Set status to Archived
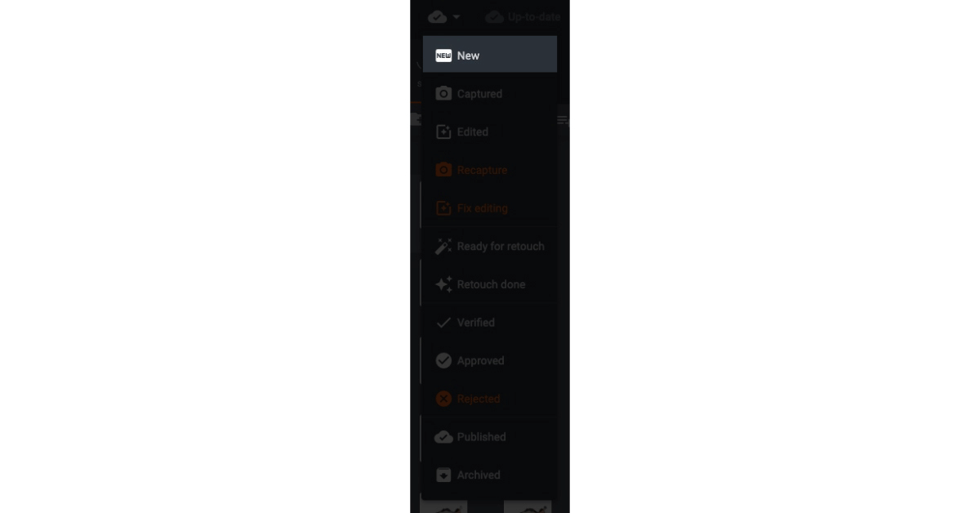 [x=490, y=475]
